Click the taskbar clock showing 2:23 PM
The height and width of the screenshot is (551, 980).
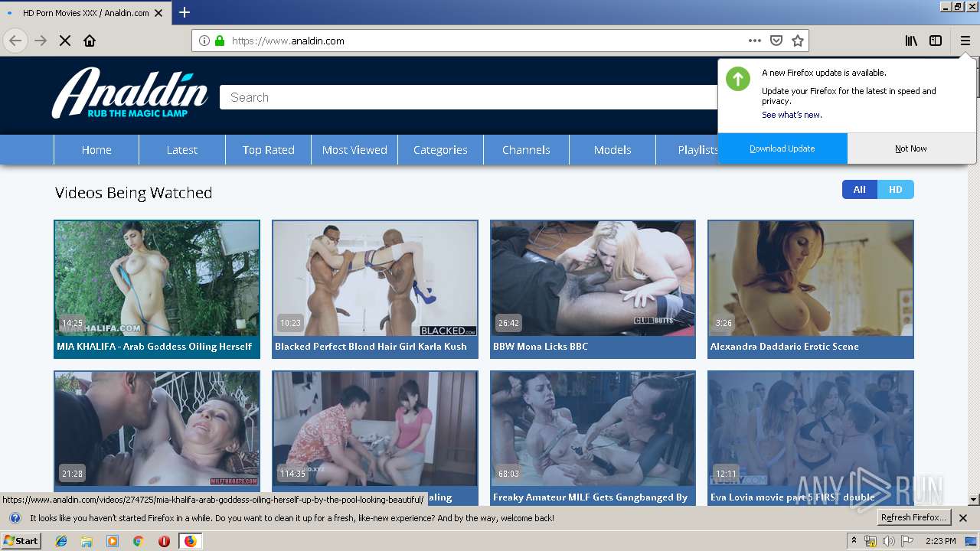(x=940, y=541)
